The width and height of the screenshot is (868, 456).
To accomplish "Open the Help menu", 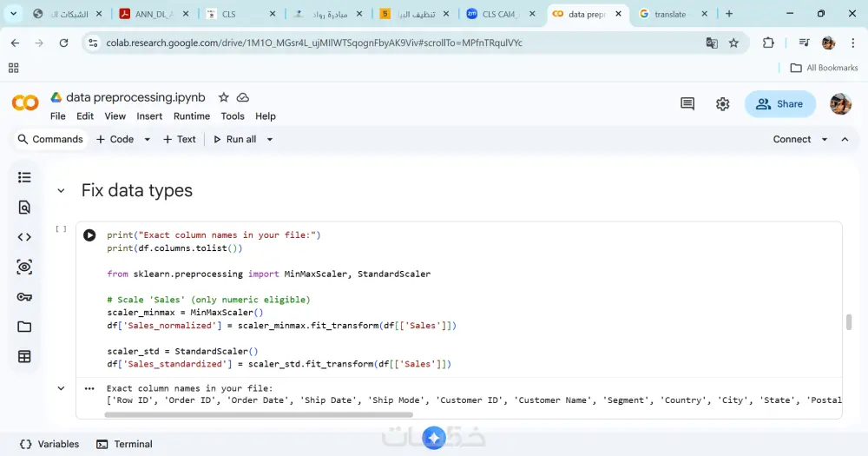I will click(x=265, y=116).
